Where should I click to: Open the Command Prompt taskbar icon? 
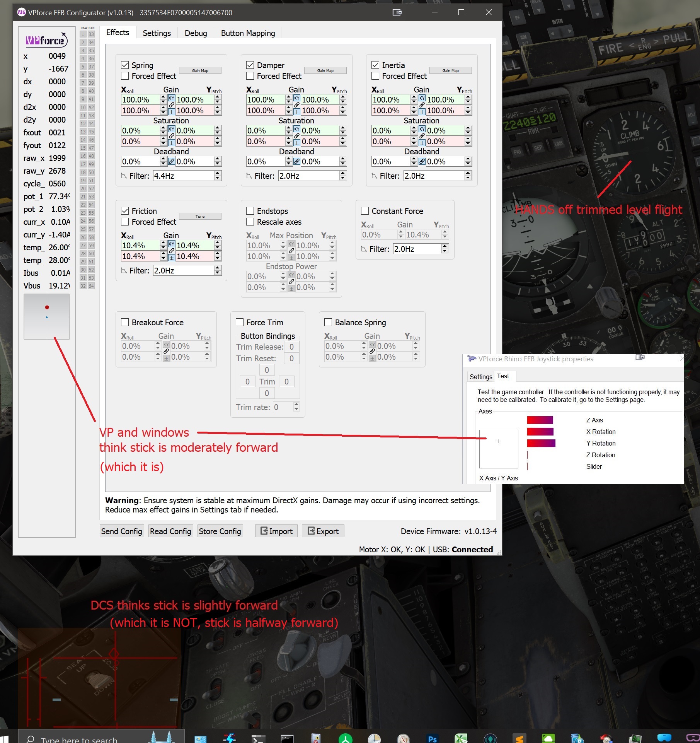tap(287, 738)
